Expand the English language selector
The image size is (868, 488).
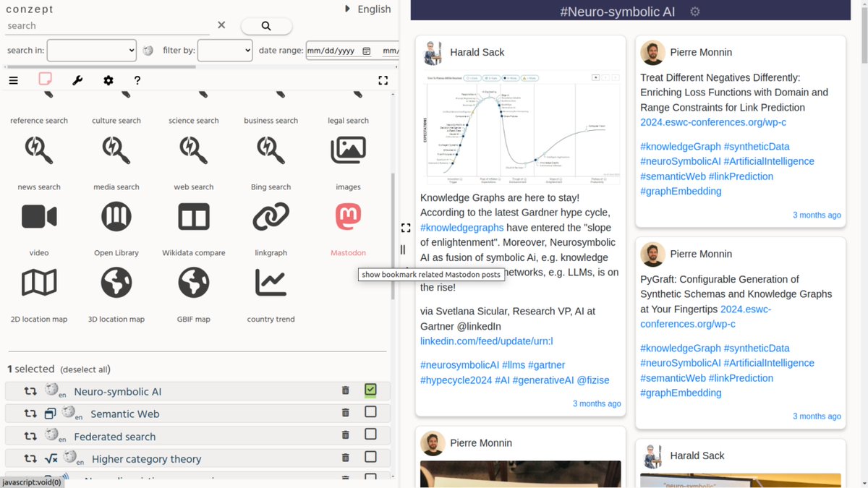[367, 9]
